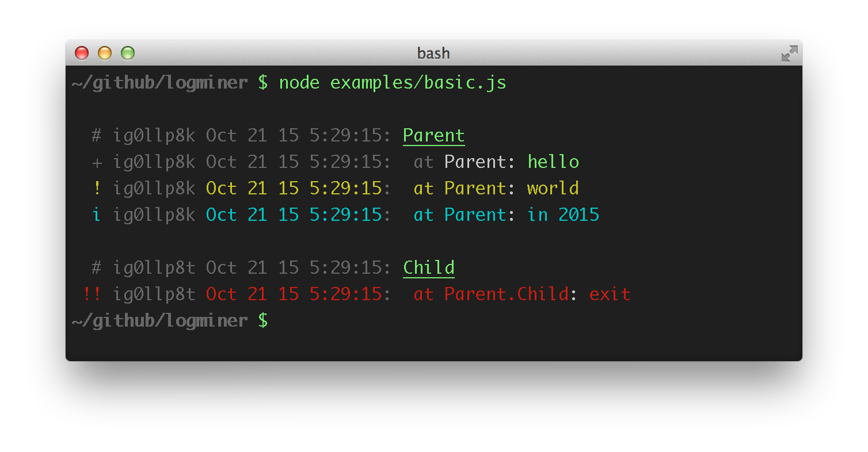868x452 pixels.
Task: Click the red Parent.Child text
Action: coord(507,294)
